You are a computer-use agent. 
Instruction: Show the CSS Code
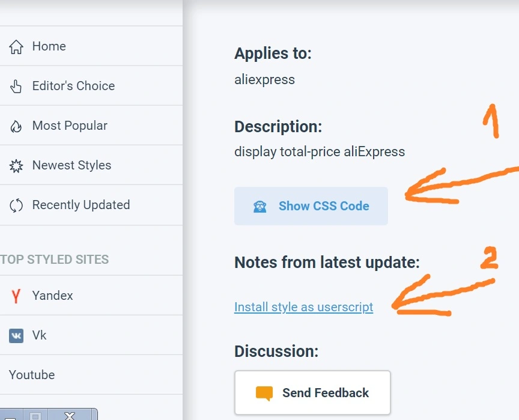(311, 206)
